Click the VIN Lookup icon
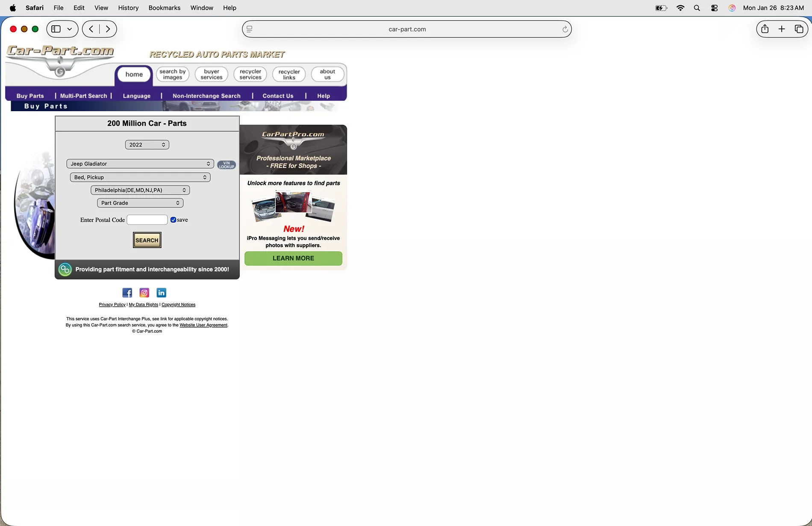812x526 pixels. (x=227, y=165)
